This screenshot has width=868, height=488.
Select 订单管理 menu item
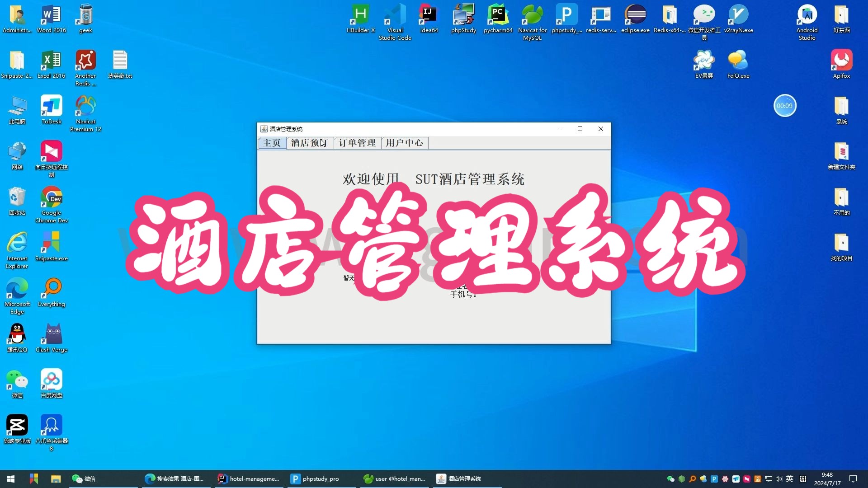click(356, 142)
